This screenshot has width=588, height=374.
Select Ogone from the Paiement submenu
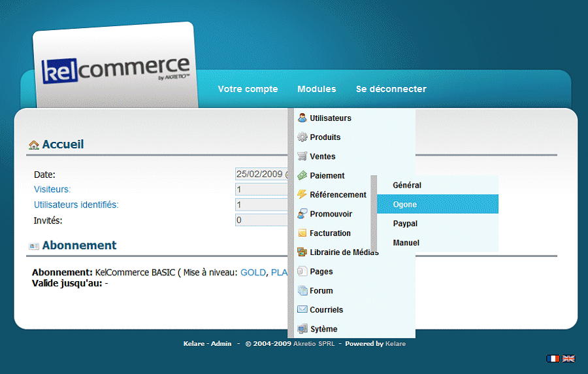click(x=405, y=205)
